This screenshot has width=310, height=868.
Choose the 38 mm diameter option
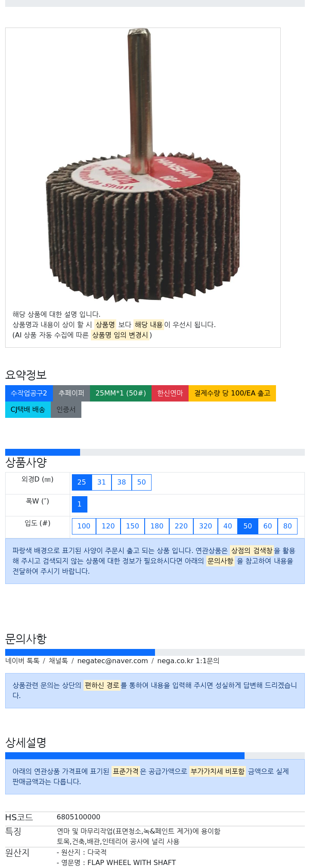(122, 482)
